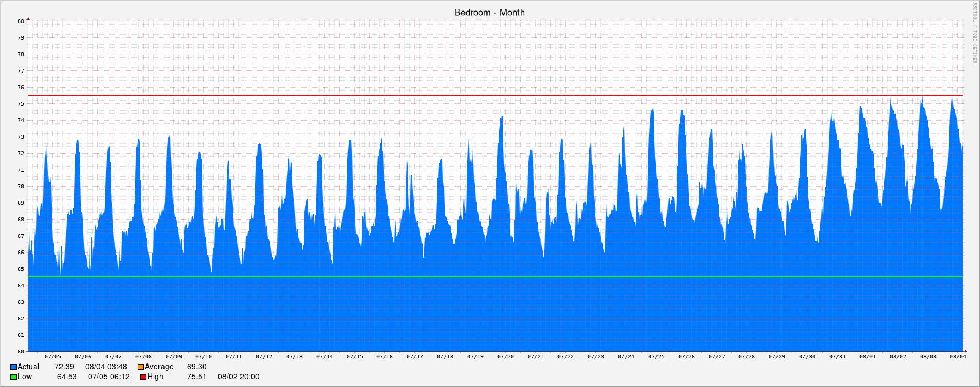Click the x-axis date label 07/29
Screen dimensions: 980x387
click(x=777, y=357)
